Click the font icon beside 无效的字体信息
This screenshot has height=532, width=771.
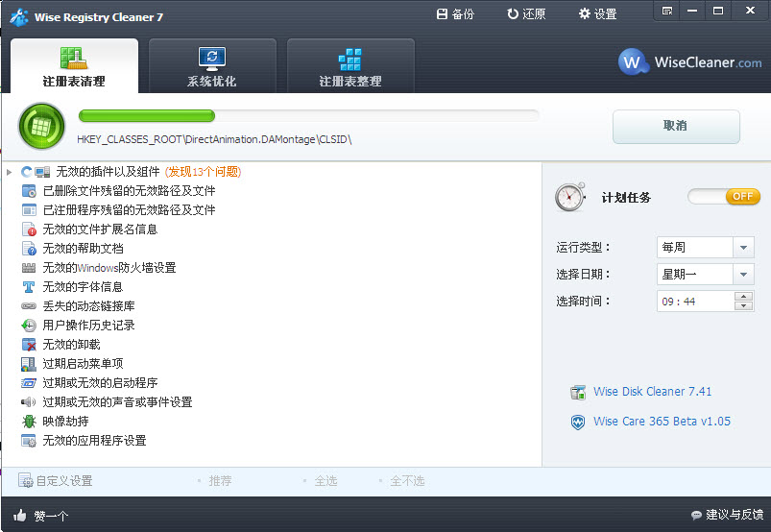point(29,287)
